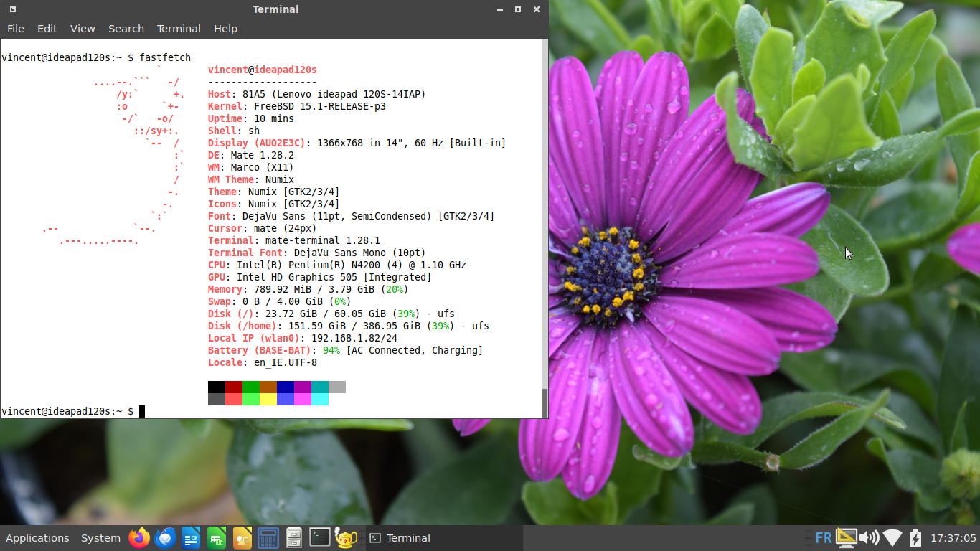Open the Edit menu

tap(47, 29)
